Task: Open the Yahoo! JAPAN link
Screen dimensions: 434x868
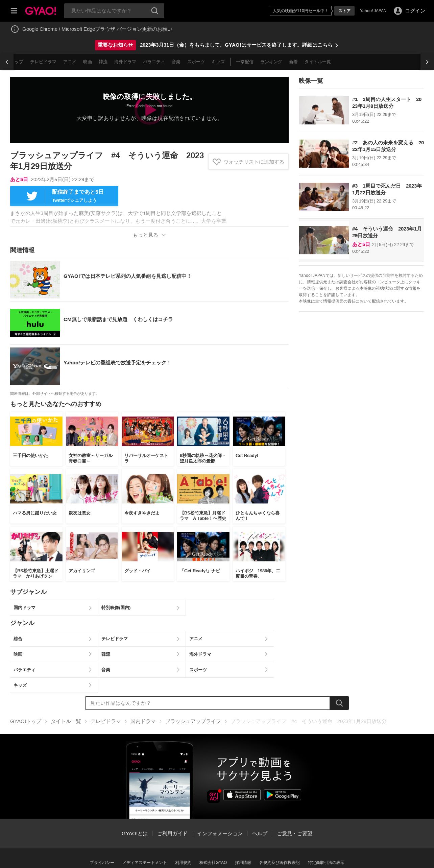Action: pyautogui.click(x=373, y=11)
